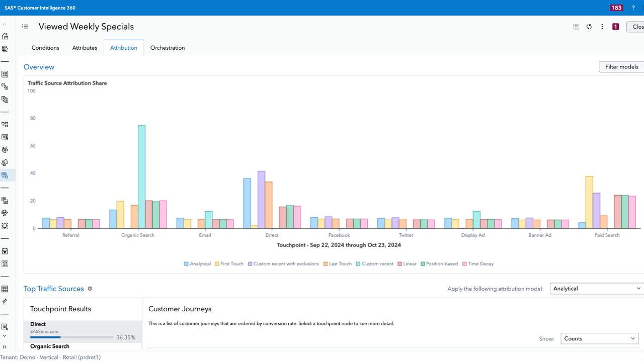Open the three-dot more actions menu
644x361 pixels.
602,27
